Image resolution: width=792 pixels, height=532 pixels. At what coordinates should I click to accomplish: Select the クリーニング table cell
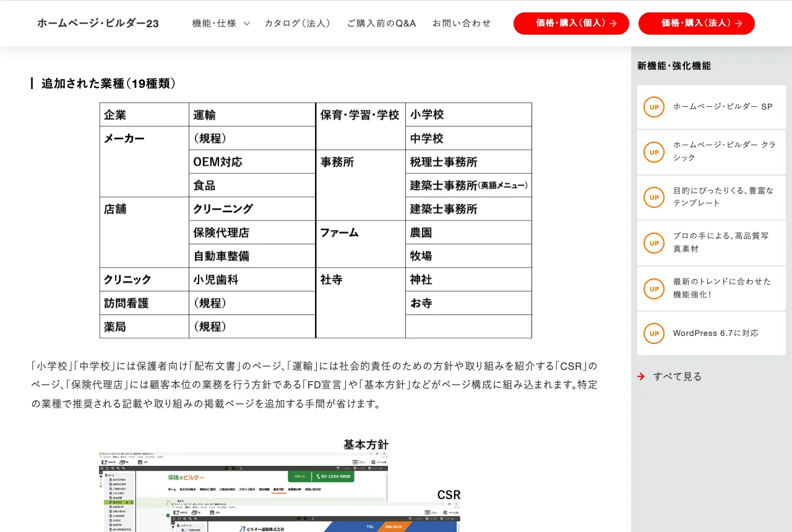[252, 209]
